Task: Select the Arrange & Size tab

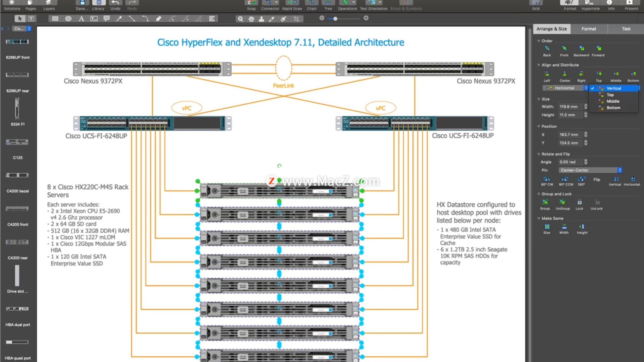Action: (551, 29)
